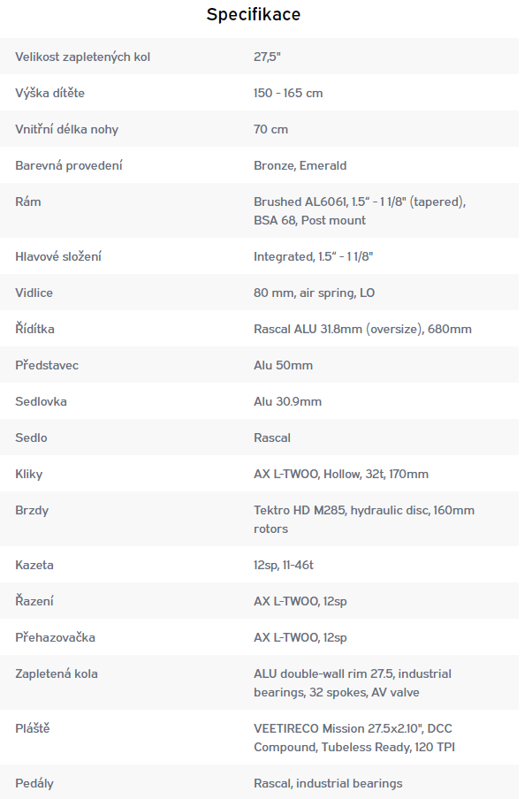Click the 12sp, 11-46t cassette value

tap(284, 565)
